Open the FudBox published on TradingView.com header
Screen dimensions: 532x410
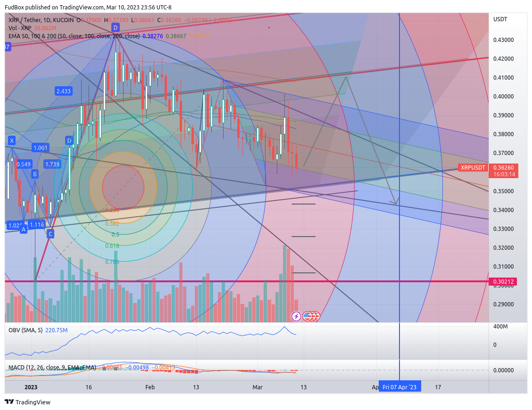[x=88, y=7]
